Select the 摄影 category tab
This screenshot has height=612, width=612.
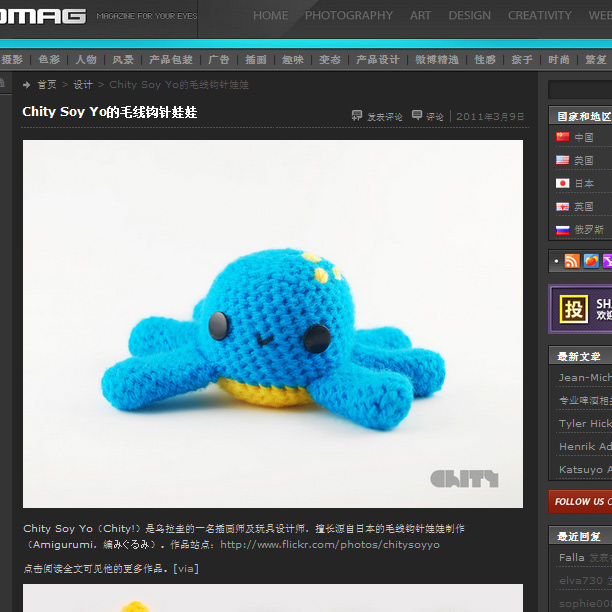coord(12,59)
